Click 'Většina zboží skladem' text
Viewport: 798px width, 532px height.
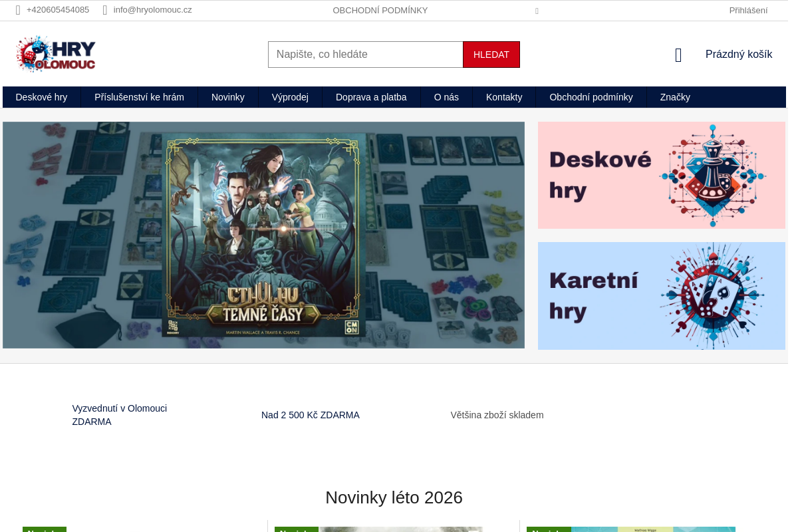(x=497, y=415)
